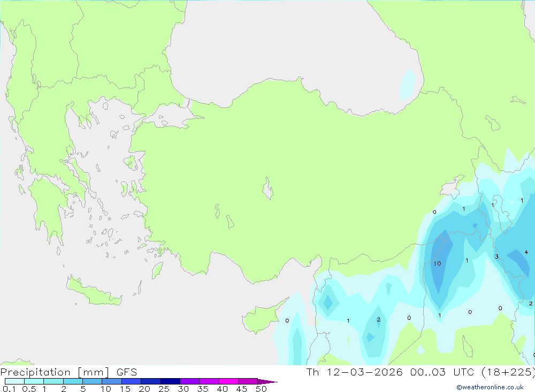Click the '20' legend scale label
Image resolution: width=535 pixels, height=392 pixels.
coord(144,389)
